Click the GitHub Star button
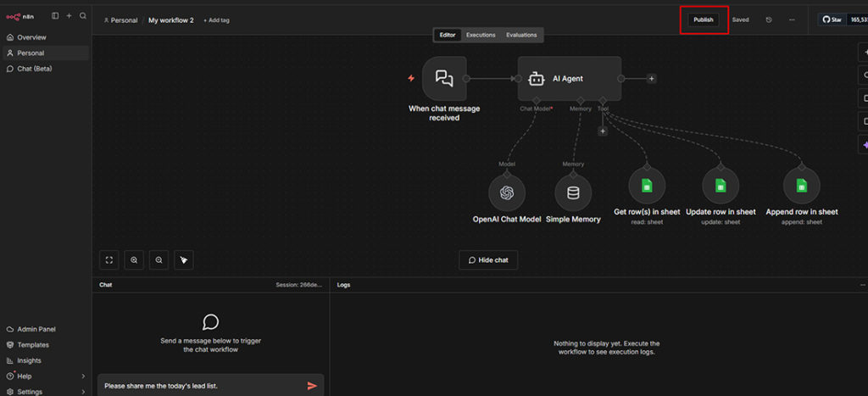 [x=832, y=20]
